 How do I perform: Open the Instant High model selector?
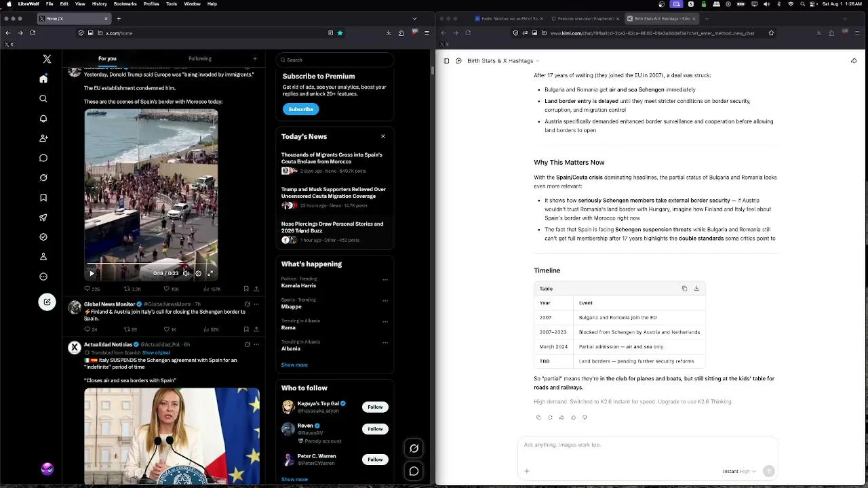point(739,471)
